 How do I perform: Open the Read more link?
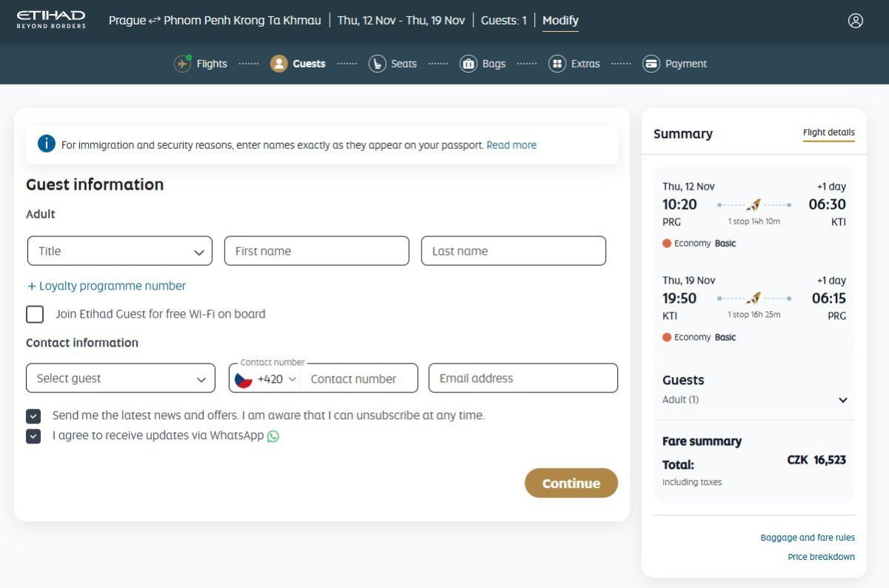pos(511,145)
